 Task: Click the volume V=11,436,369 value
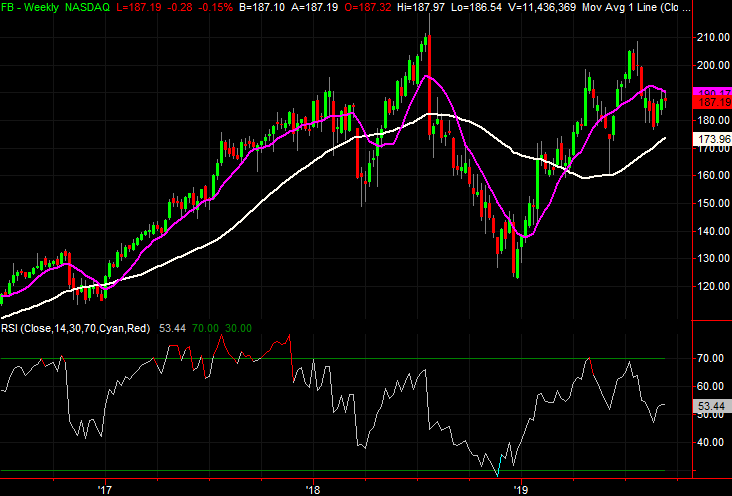[542, 7]
